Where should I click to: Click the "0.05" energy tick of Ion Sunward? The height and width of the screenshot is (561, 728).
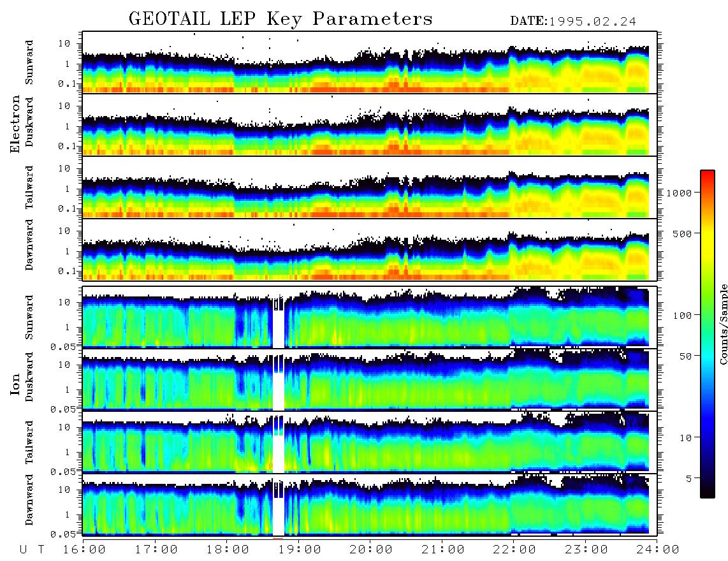63,347
